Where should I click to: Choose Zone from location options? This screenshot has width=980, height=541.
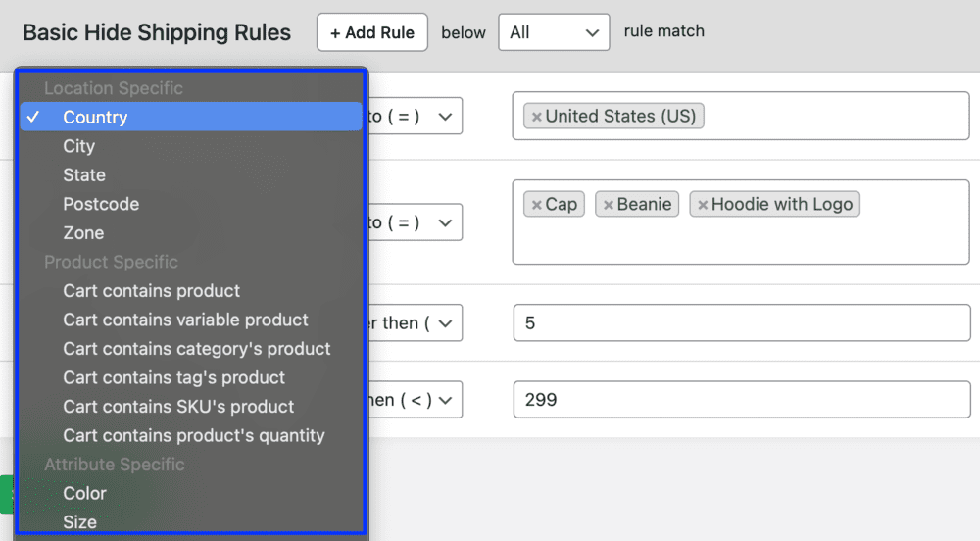[x=83, y=233]
